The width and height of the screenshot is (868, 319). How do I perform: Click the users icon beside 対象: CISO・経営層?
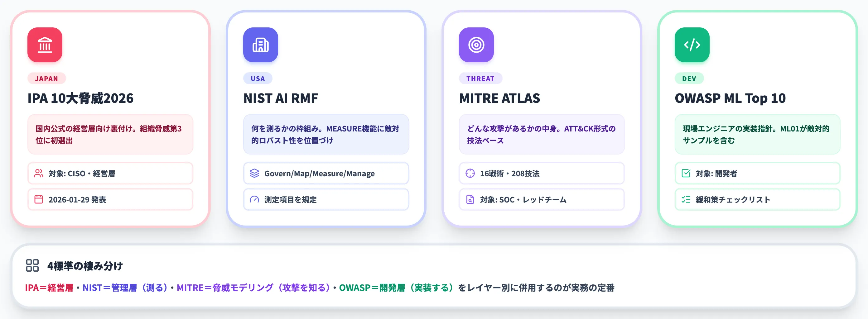point(39,174)
